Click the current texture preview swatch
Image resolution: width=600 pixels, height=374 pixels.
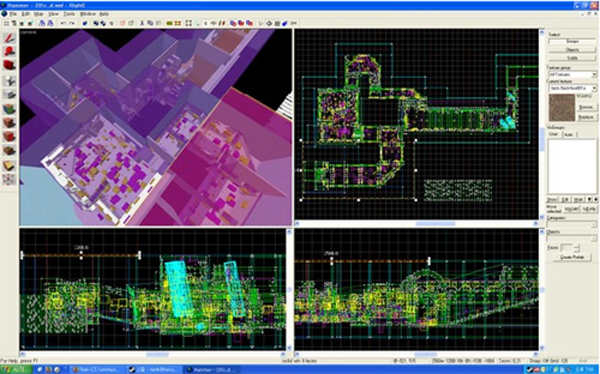pyautogui.click(x=562, y=108)
